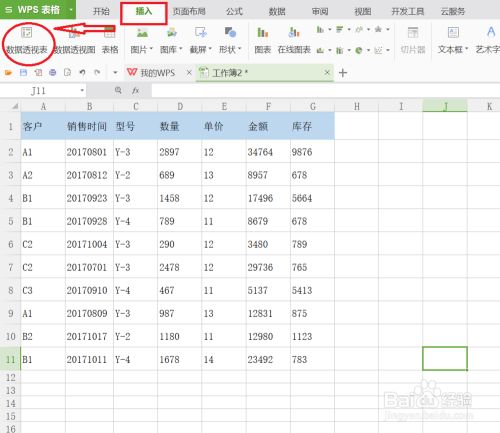Screen dimensions: 500x433
Task: Click the pie chart type icon
Action: (359, 50)
